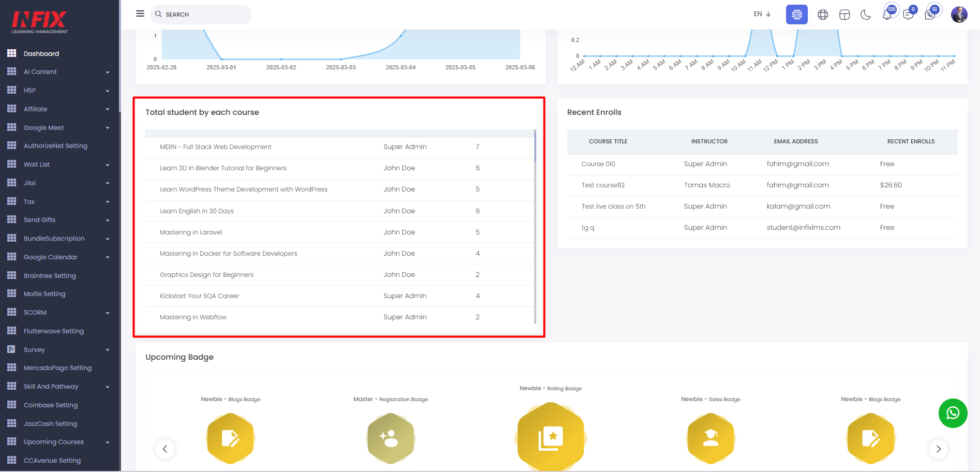Screen dimensions: 980x472
Task: Expand Tax sidebar menu
Action: 59,202
